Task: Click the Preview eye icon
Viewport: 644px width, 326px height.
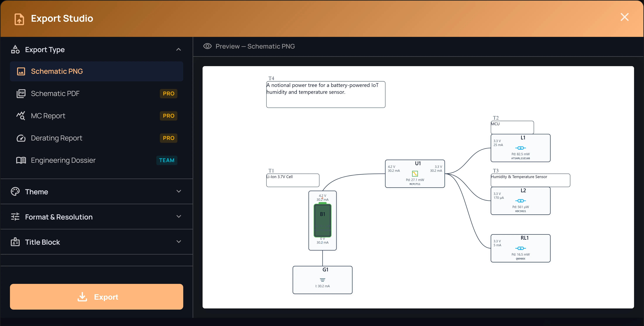Action: click(x=207, y=46)
